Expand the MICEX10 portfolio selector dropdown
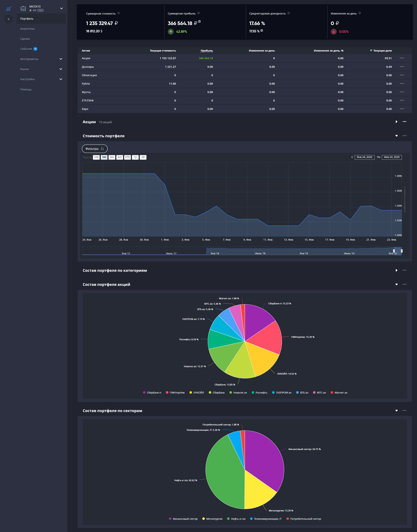Image resolution: width=417 pixels, height=532 pixels. [x=62, y=8]
